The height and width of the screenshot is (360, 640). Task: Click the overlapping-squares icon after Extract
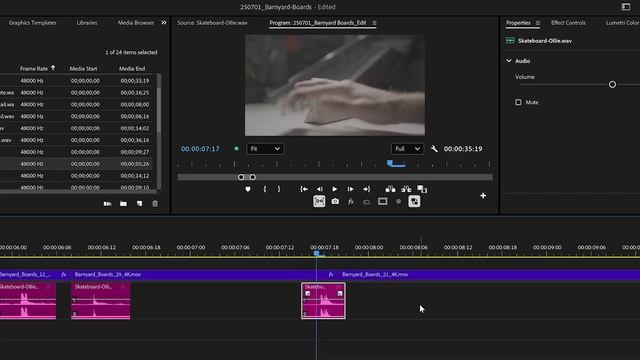point(422,189)
